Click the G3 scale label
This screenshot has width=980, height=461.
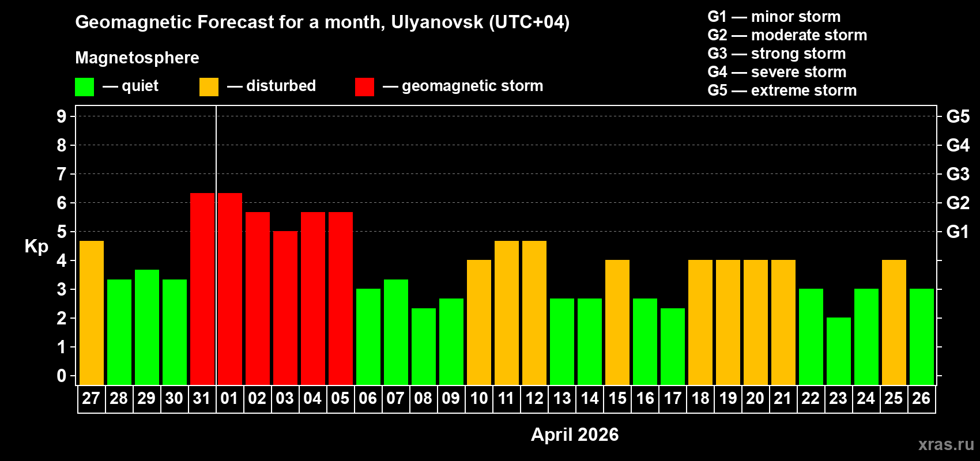tap(958, 174)
